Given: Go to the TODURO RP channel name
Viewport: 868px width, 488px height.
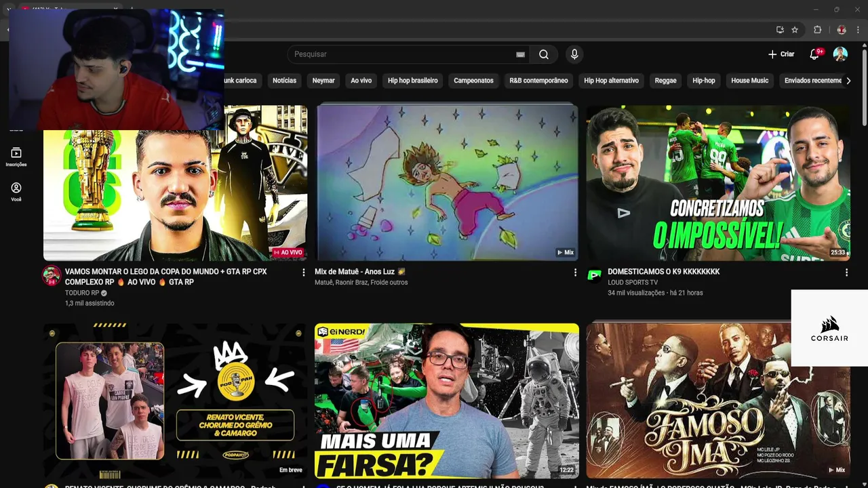Looking at the screenshot, I should 82,293.
